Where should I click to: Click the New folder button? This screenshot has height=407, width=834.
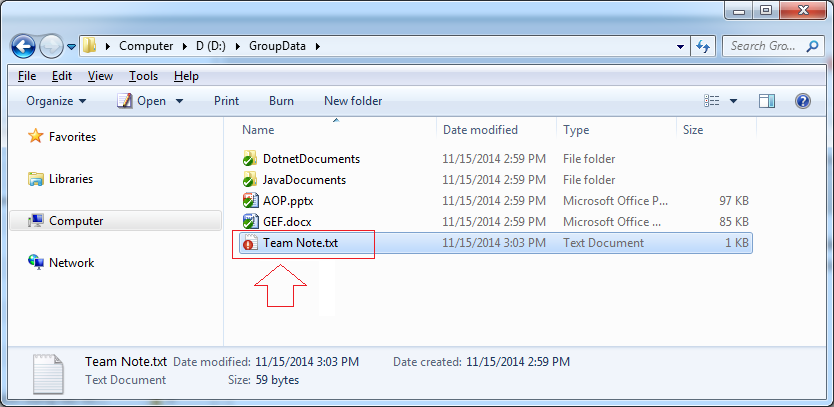[x=353, y=101]
